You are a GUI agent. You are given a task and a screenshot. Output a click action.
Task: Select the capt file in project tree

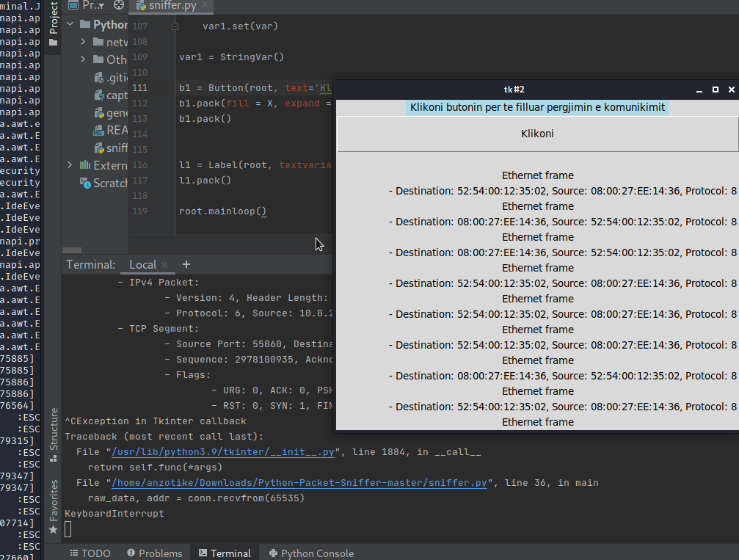pos(111,95)
